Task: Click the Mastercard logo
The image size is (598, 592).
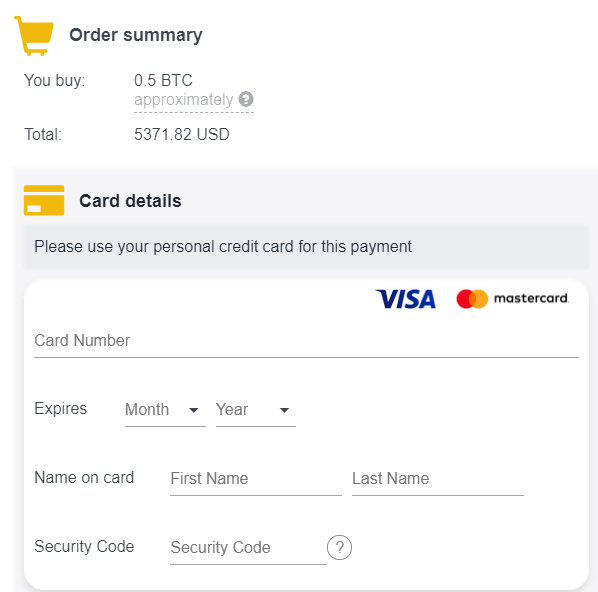Action: (x=512, y=299)
